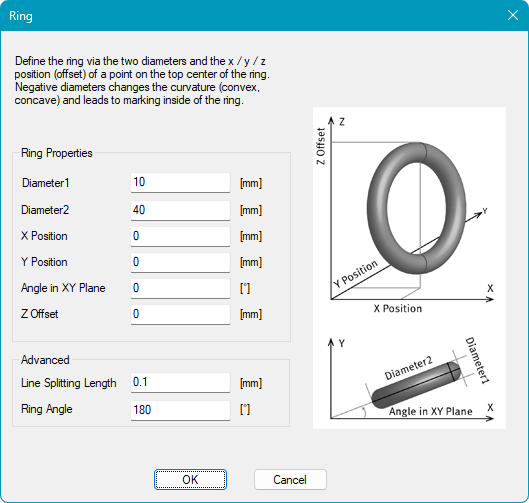This screenshot has width=529, height=503.
Task: Focus the Diameter2 value box
Action: (180, 210)
